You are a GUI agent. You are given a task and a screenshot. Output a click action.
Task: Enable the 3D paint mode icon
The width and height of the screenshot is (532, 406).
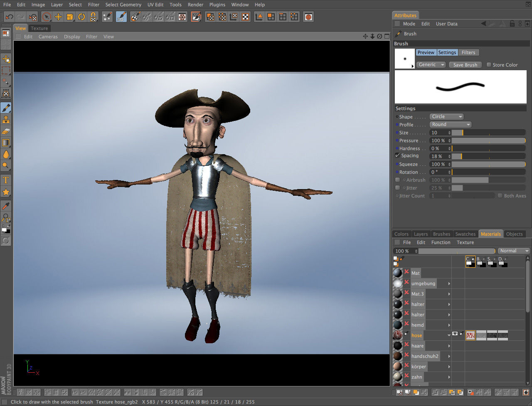(121, 17)
